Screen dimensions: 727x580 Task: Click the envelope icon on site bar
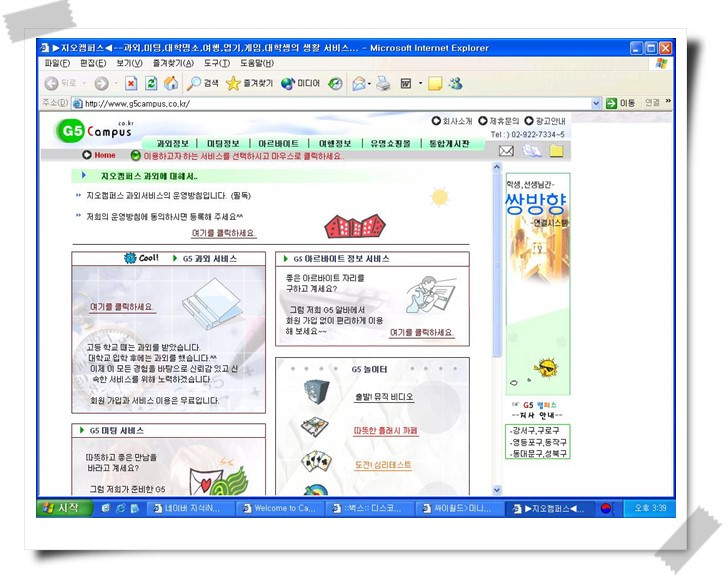point(506,151)
